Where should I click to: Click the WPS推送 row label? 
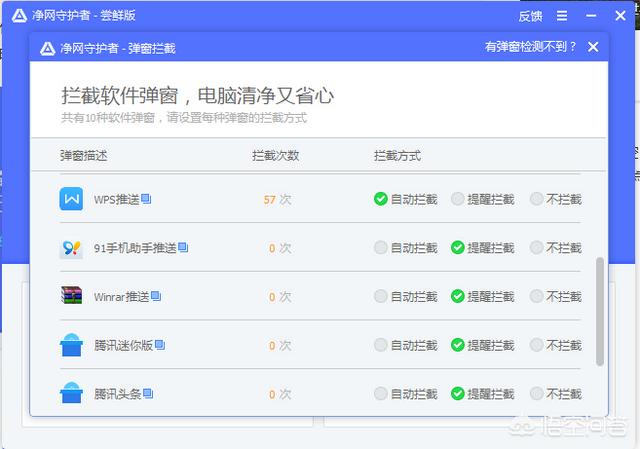117,200
